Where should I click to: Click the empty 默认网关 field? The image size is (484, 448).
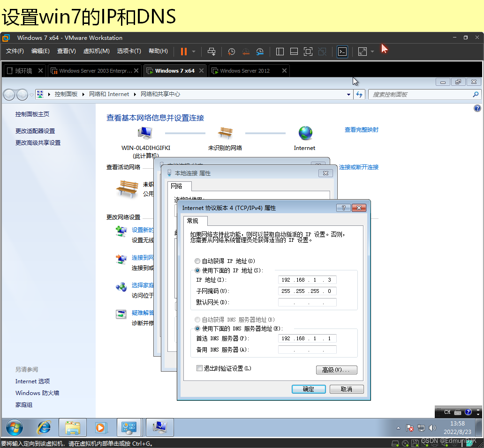click(x=307, y=302)
